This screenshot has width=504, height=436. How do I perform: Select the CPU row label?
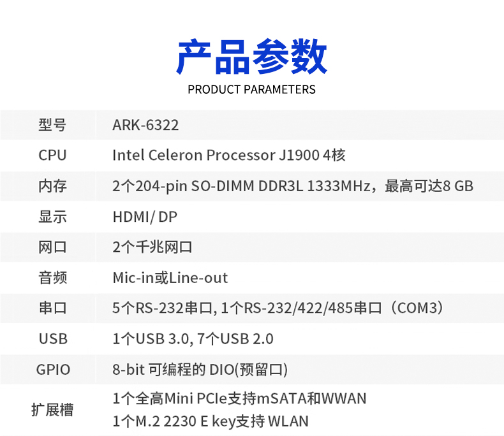52,156
